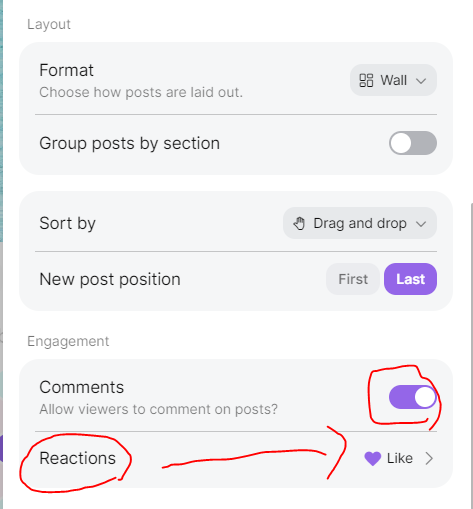The width and height of the screenshot is (473, 509).
Task: Open the Format Wall dropdown
Action: click(x=393, y=80)
